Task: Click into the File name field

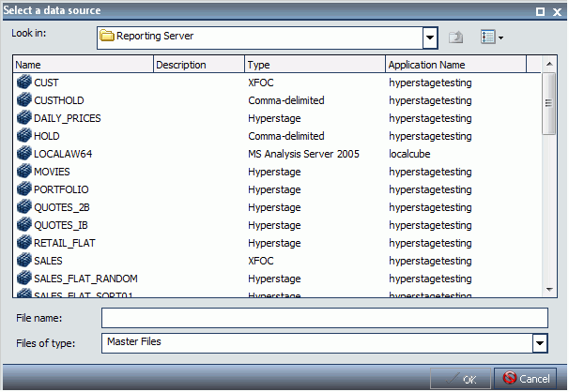Action: (x=325, y=318)
